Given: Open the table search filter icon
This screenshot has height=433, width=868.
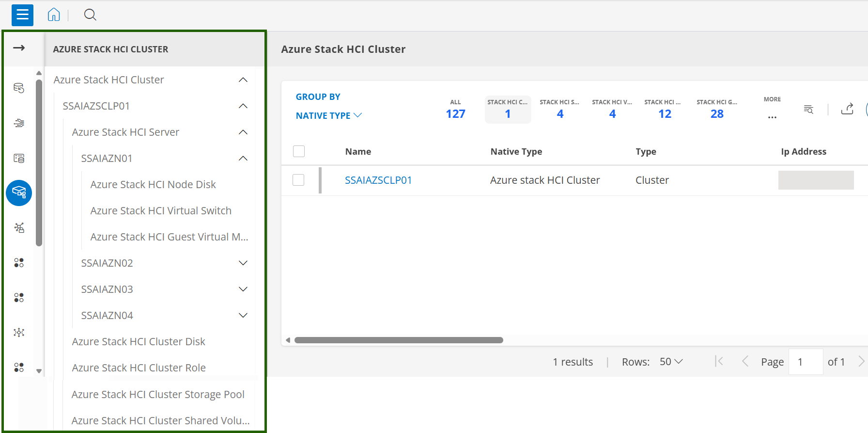Looking at the screenshot, I should coord(808,109).
